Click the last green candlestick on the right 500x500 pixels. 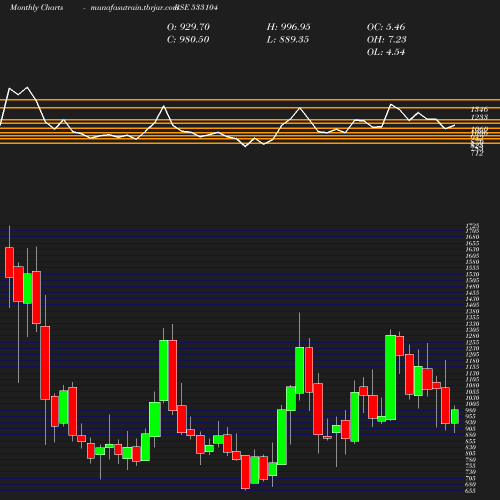tap(455, 416)
